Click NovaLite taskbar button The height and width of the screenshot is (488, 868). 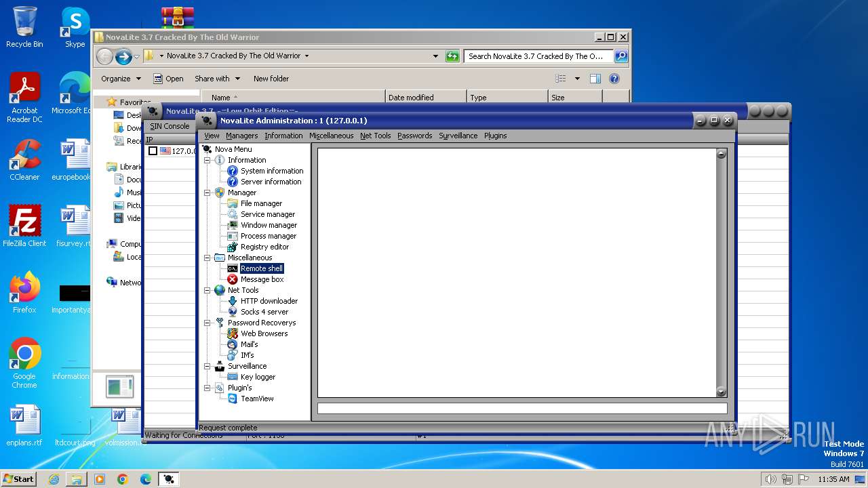coord(169,479)
